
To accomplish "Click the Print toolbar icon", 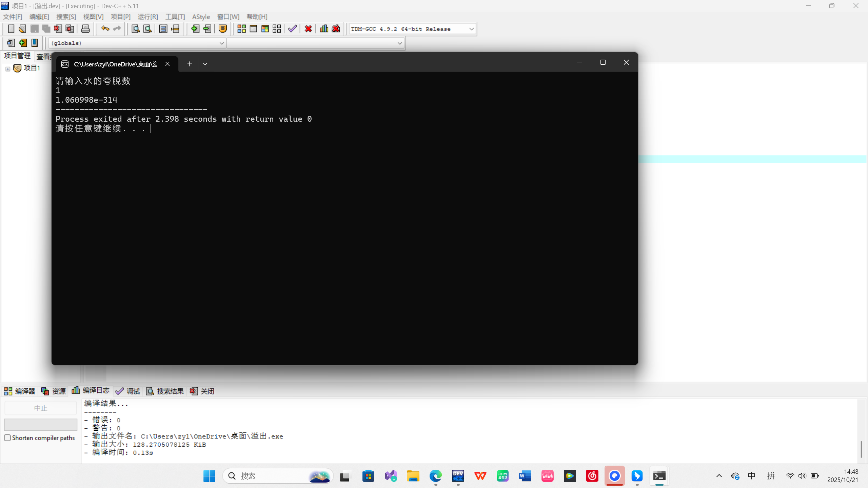I will point(85,29).
